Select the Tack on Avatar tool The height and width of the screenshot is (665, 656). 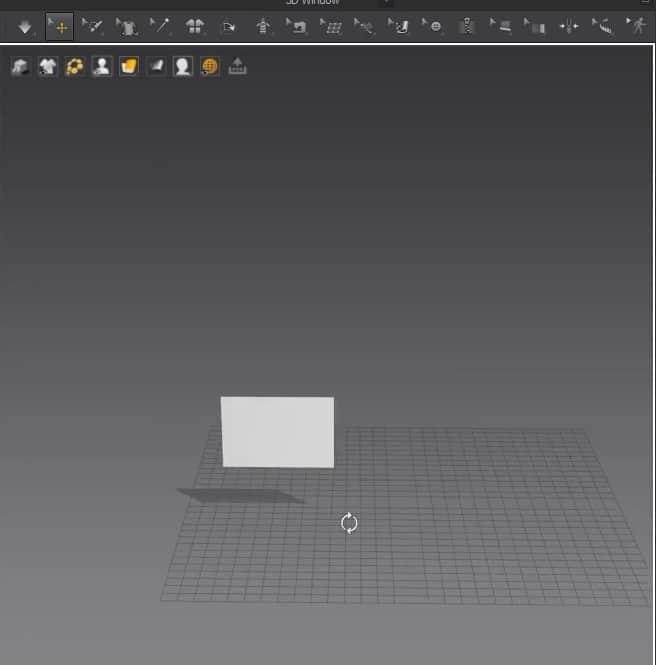[365, 27]
